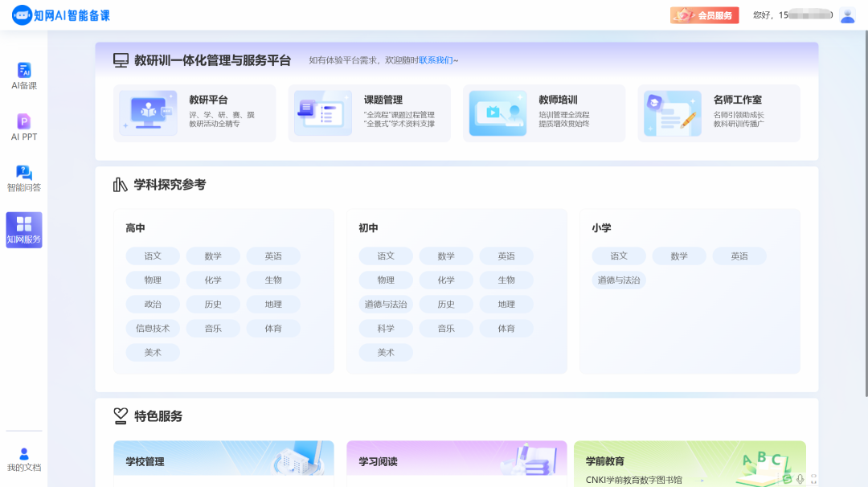Select 高中 音乐 subject
This screenshot has width=868, height=487.
click(213, 328)
